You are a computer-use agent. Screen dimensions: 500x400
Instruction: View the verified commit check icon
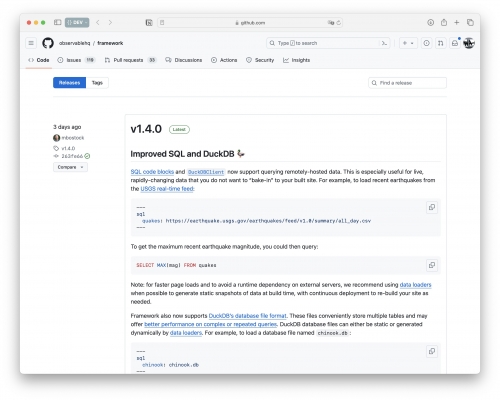[x=87, y=156]
